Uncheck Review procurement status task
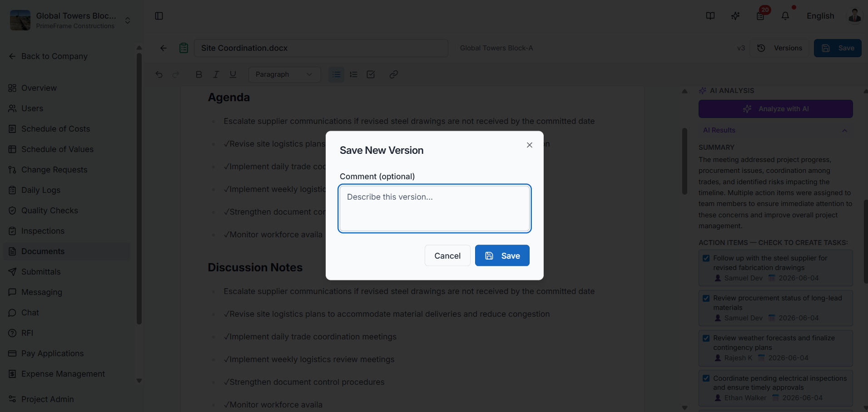868x412 pixels. click(x=706, y=298)
